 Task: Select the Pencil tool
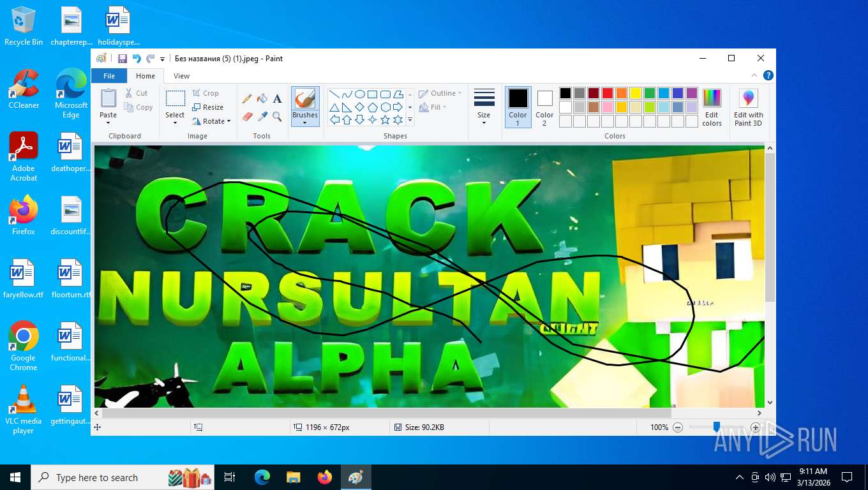click(x=247, y=98)
